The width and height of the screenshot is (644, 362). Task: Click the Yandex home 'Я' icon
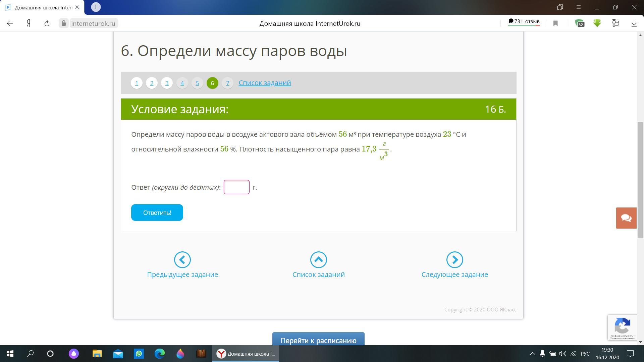[29, 23]
